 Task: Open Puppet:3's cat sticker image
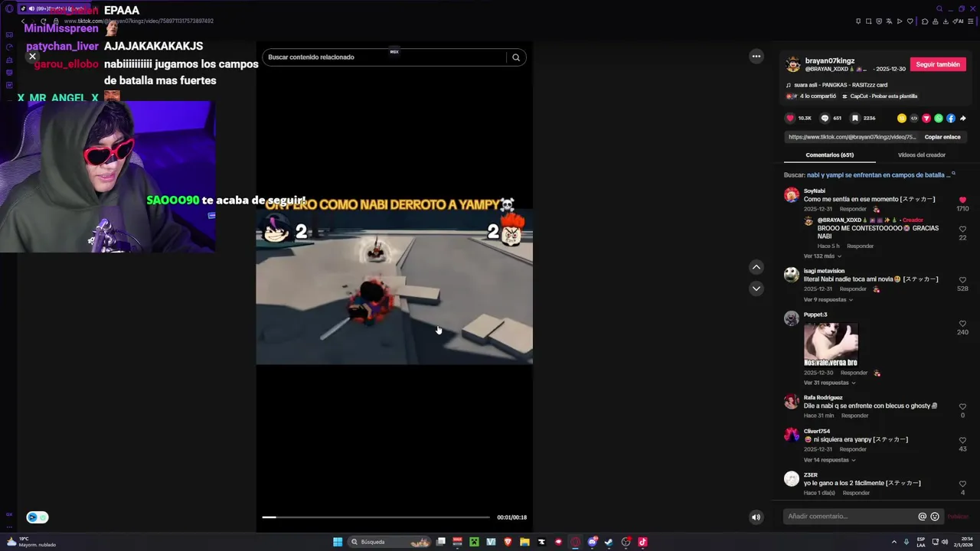831,344
